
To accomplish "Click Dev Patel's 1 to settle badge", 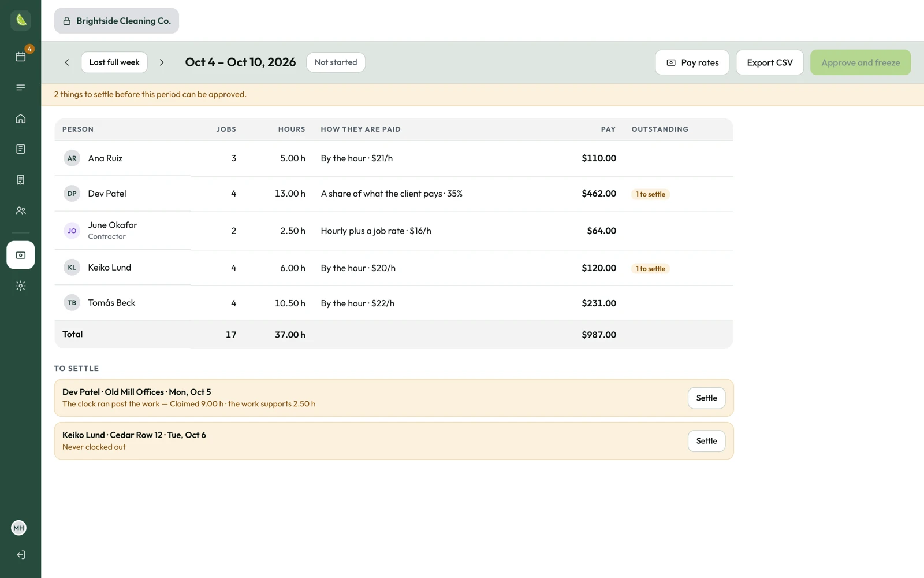I will pos(650,194).
